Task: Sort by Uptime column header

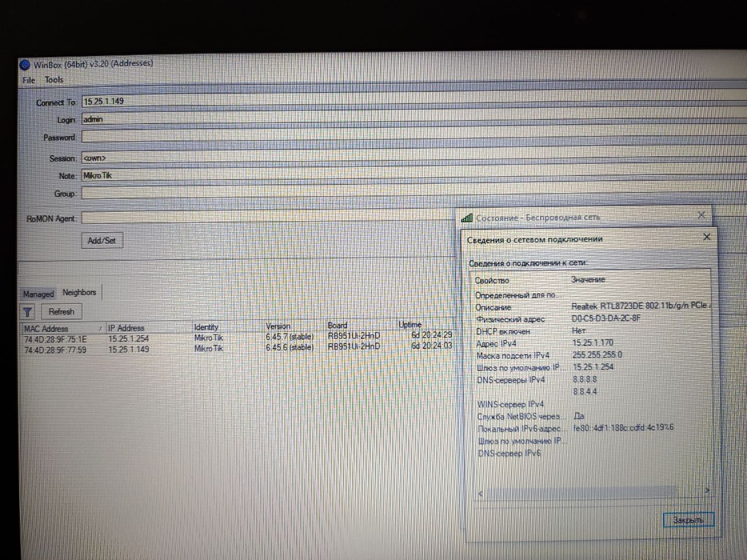Action: [425, 324]
